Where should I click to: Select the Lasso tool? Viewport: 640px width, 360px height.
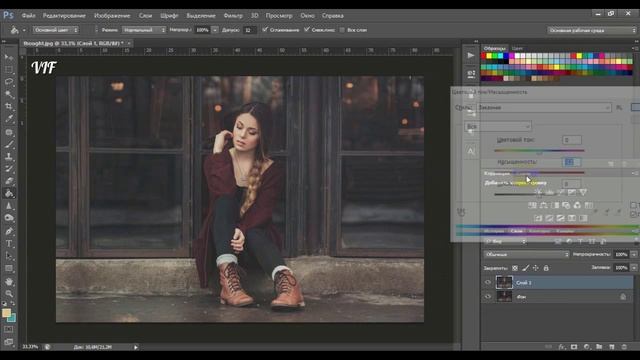coord(9,82)
